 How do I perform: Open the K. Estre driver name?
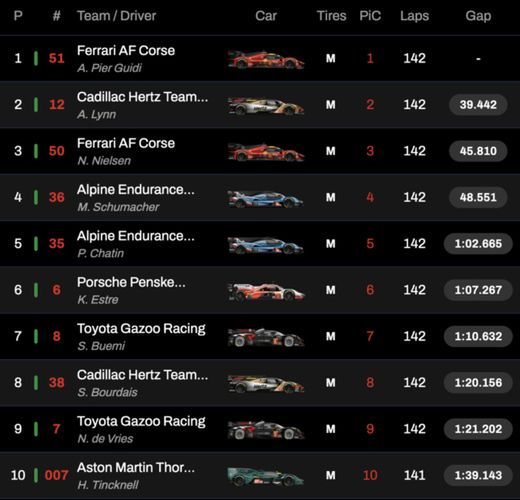coord(98,300)
